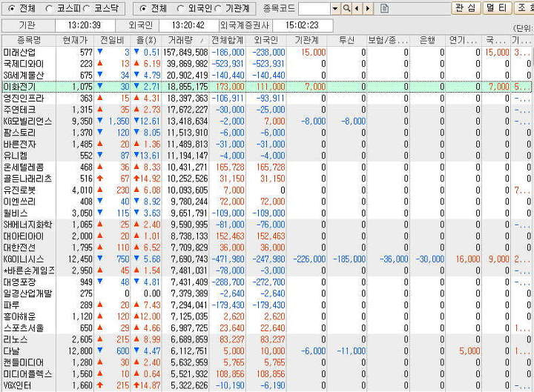Screen dimensions: 534x392
Task: Sort by 현재가 column header
Action: click(x=75, y=40)
